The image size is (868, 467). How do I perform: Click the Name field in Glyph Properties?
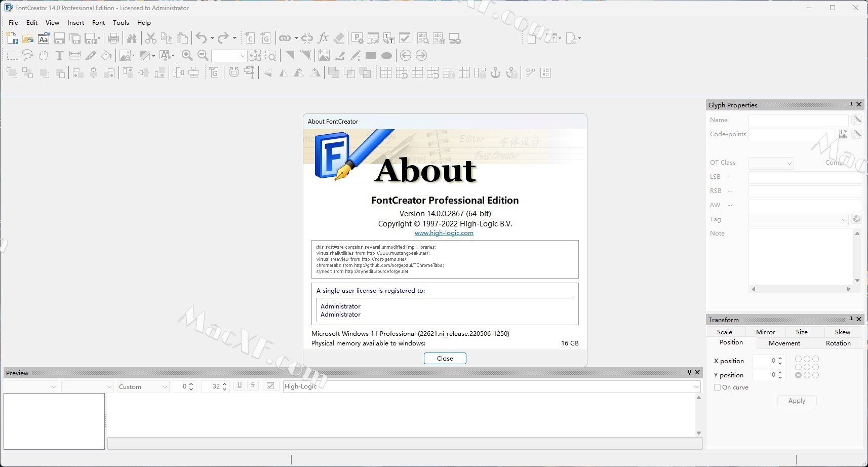[798, 121]
